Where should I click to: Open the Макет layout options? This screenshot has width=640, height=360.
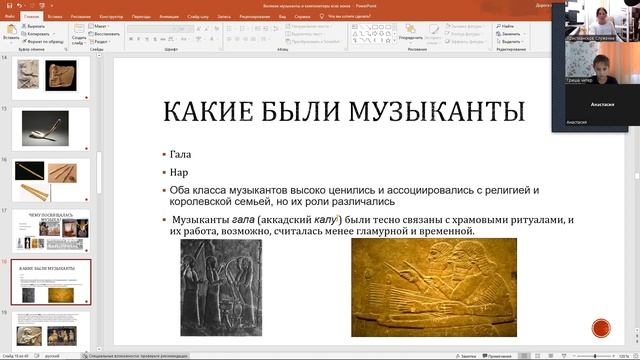(x=99, y=26)
